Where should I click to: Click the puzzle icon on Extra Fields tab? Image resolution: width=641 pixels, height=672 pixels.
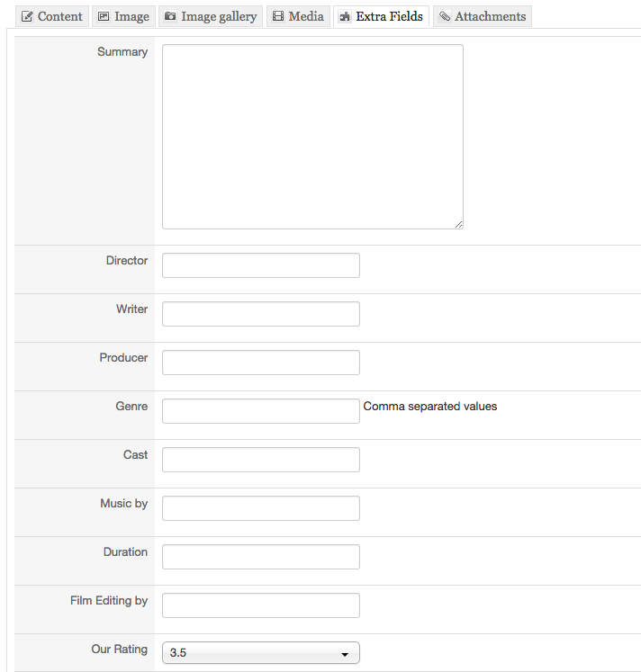tap(345, 17)
